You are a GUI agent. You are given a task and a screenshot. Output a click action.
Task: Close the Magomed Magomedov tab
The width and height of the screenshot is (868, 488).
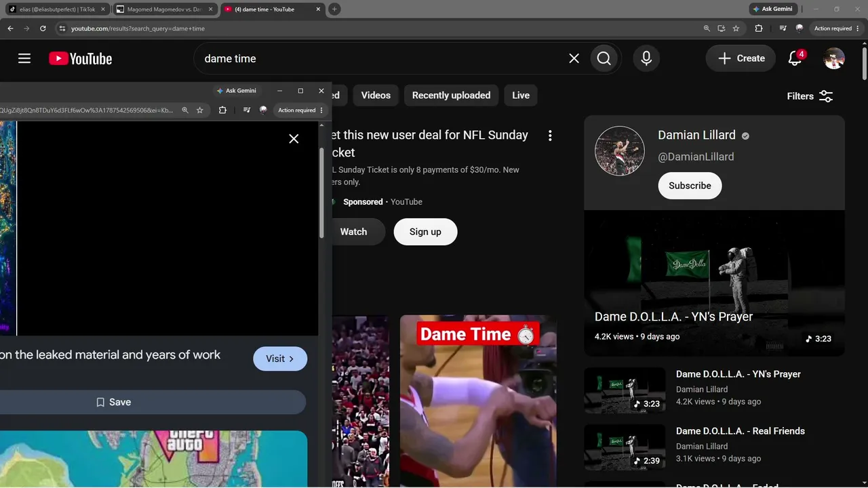point(210,9)
